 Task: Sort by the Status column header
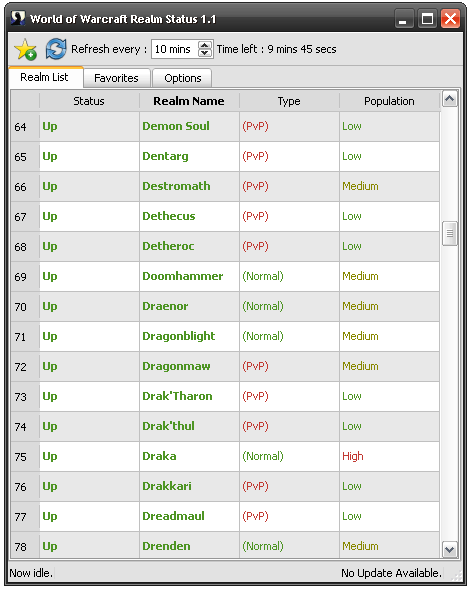(x=89, y=101)
